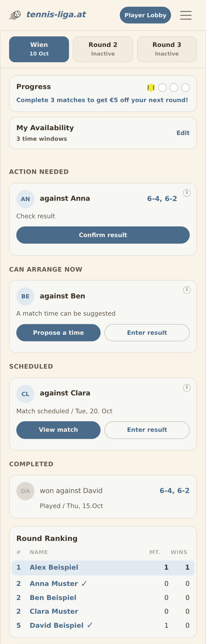Click the DA avatar for David
206x644 pixels.
pos(25,491)
